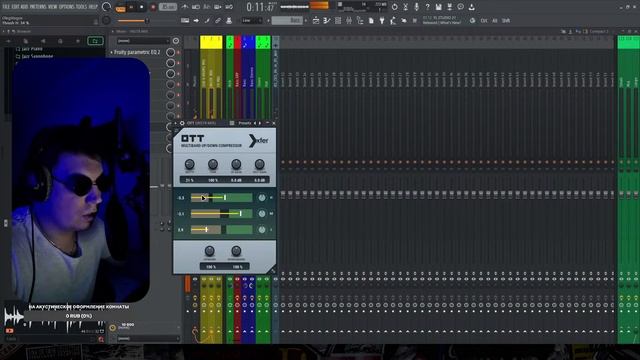Viewport: 640px width, 360px height.
Task: Open the EDIT menu
Action: 15,7
